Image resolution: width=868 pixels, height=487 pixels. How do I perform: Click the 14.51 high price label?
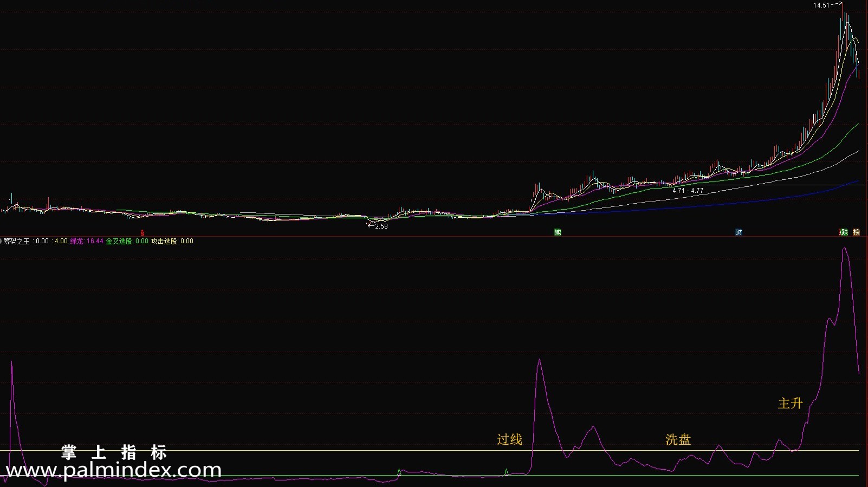(x=821, y=5)
